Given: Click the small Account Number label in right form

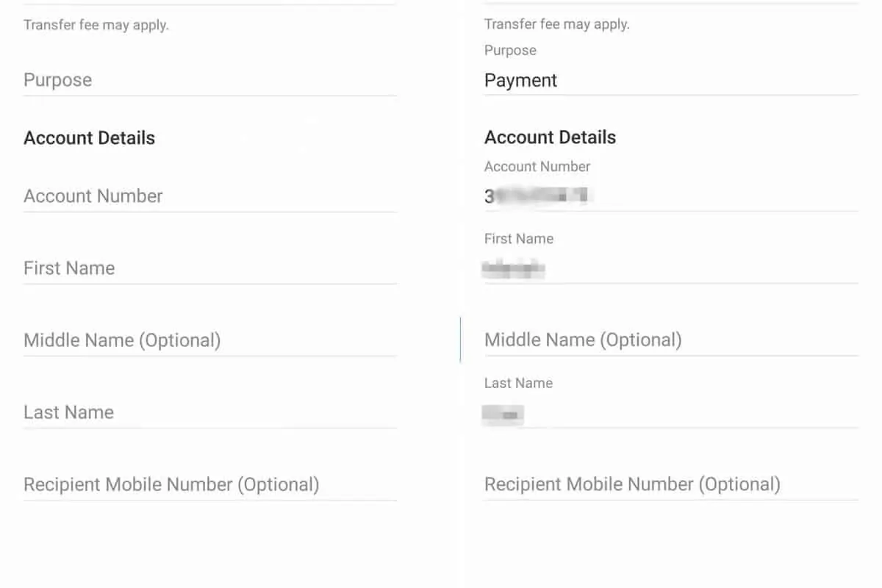Looking at the screenshot, I should (x=537, y=167).
